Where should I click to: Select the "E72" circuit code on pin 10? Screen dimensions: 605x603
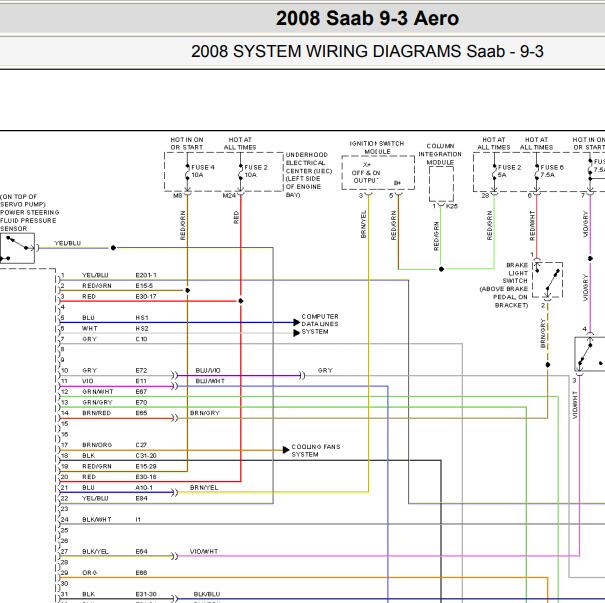pyautogui.click(x=141, y=370)
